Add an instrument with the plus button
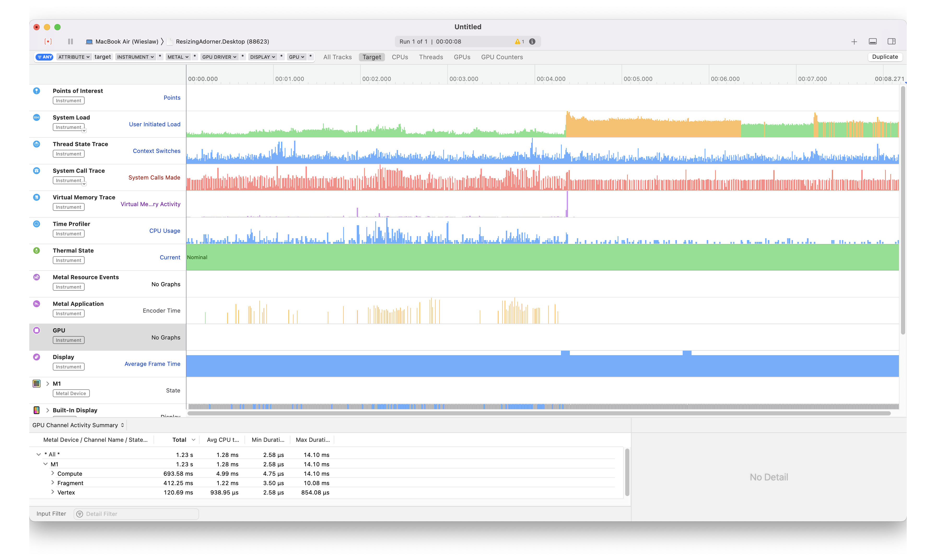This screenshot has width=936, height=560. (x=854, y=41)
